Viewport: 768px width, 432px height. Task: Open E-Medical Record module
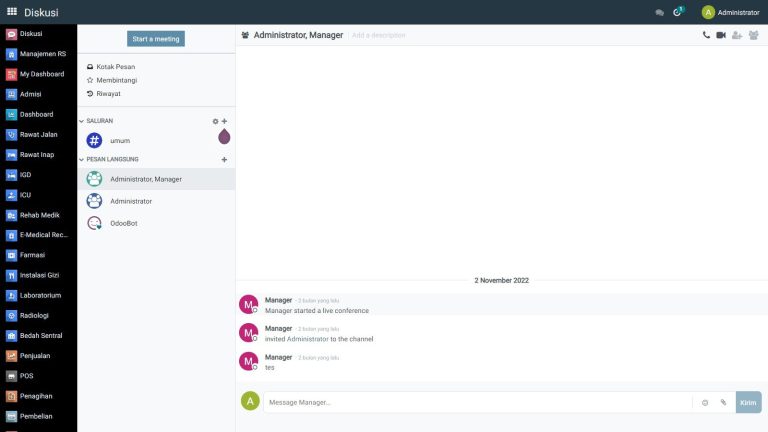coord(38,235)
